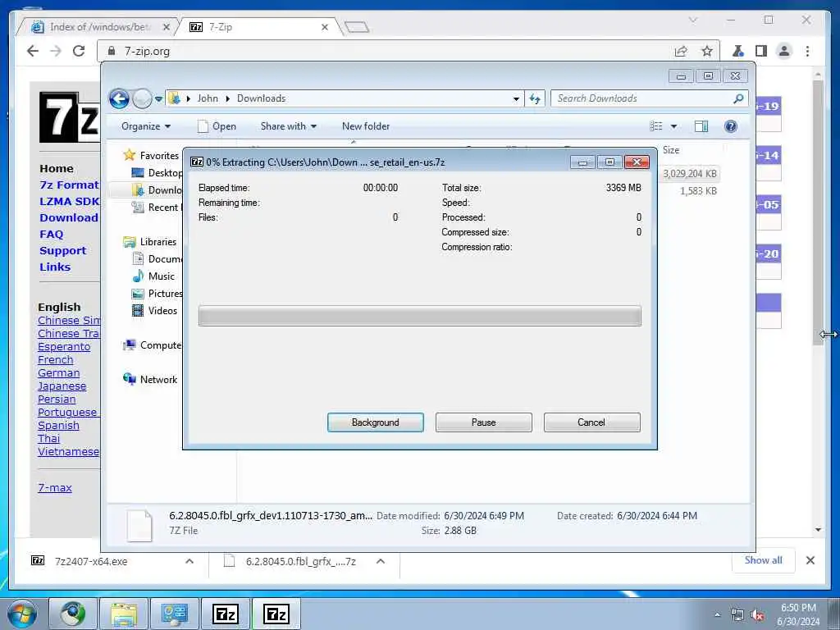Open German language link

59,373
